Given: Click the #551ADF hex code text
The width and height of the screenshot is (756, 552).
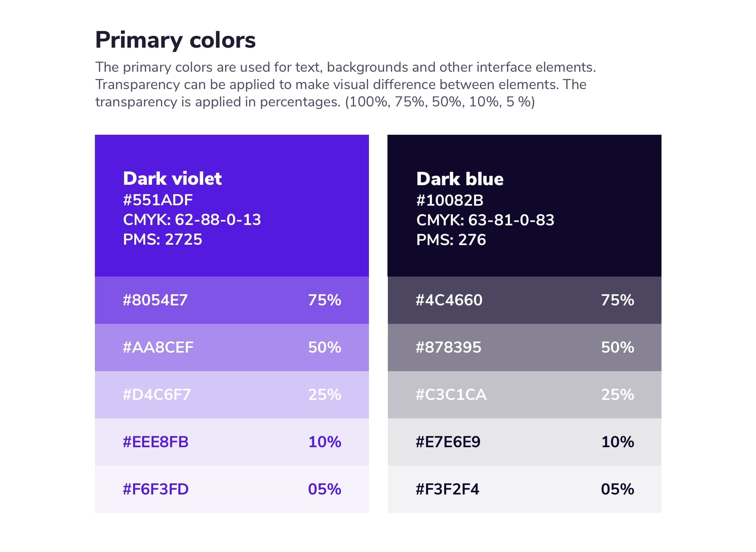Looking at the screenshot, I should [158, 200].
